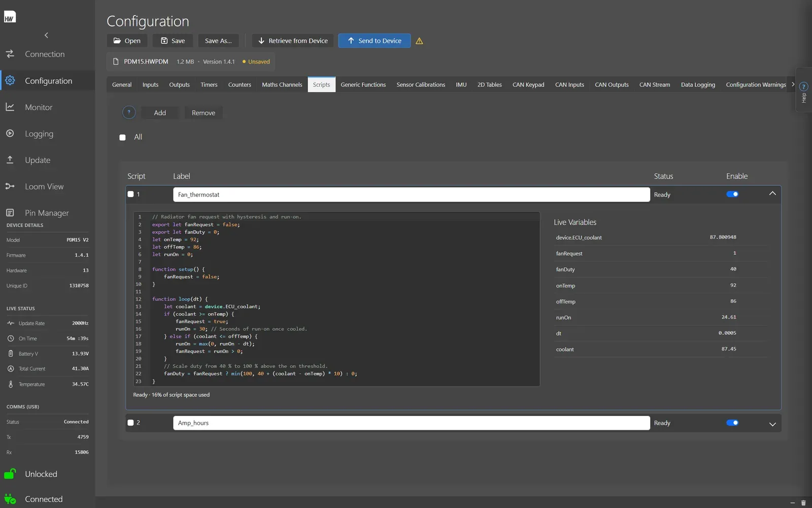
Task: Click the Unsaved status indicator
Action: point(256,62)
